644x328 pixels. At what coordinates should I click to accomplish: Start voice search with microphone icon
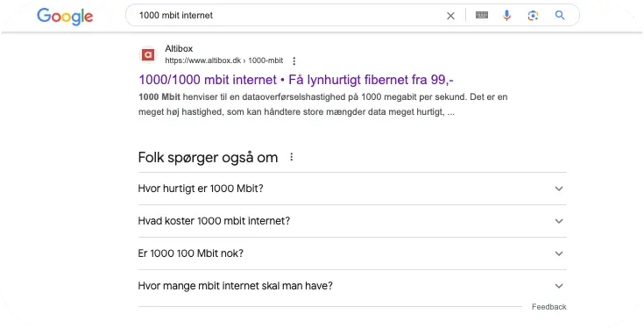click(506, 16)
